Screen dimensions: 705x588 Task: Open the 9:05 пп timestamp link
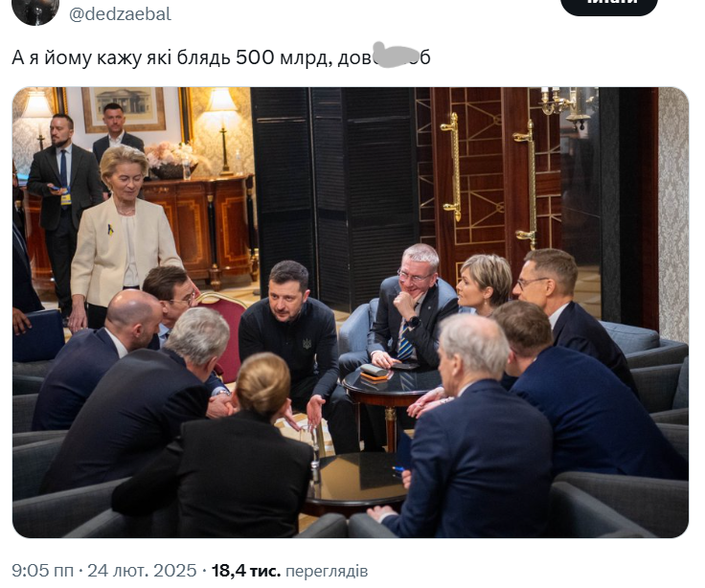tap(43, 571)
